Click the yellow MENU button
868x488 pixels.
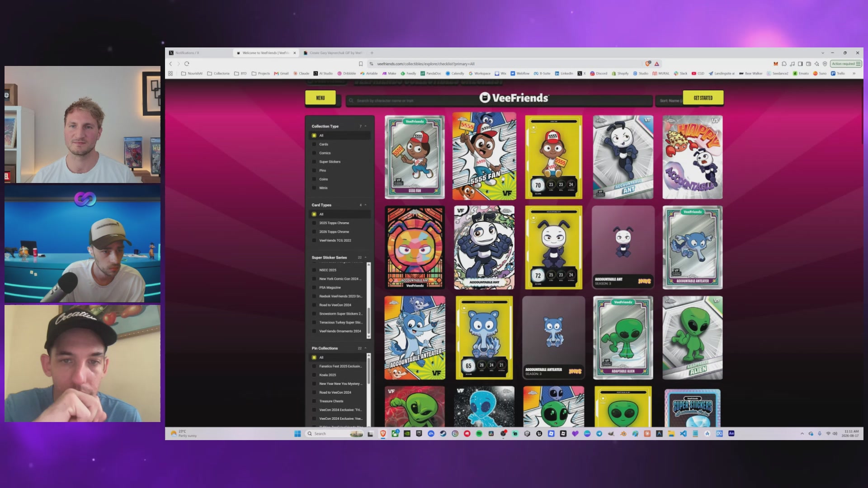[x=321, y=98]
